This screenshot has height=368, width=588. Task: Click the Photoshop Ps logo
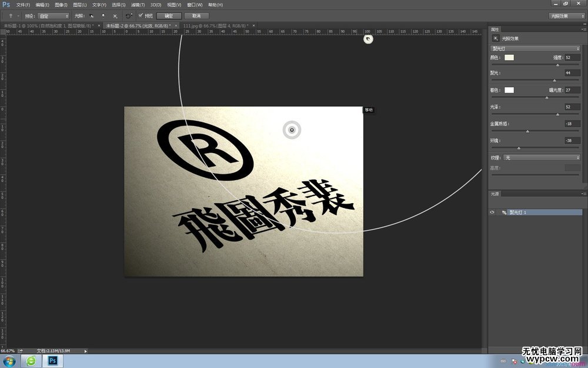pos(6,5)
